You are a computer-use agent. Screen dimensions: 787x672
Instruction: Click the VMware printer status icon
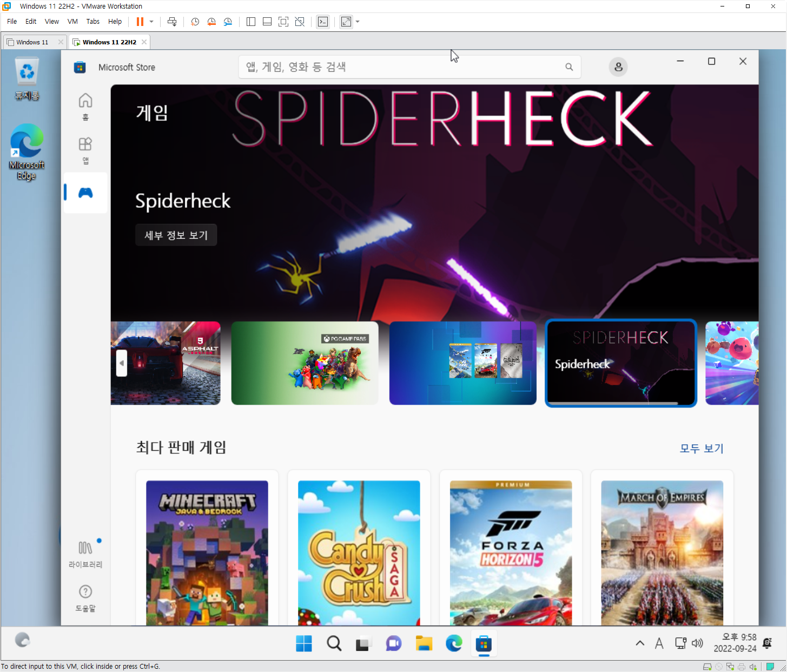coord(742,667)
